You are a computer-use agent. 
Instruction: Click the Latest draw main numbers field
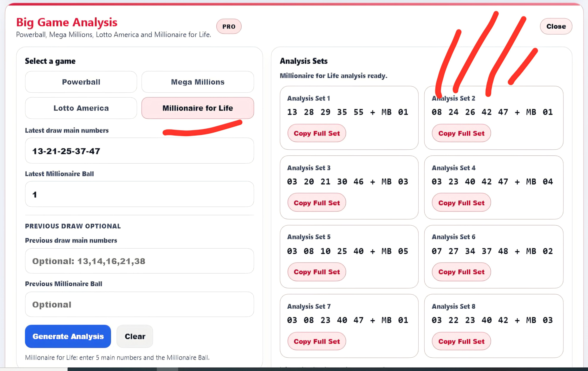[x=139, y=151]
